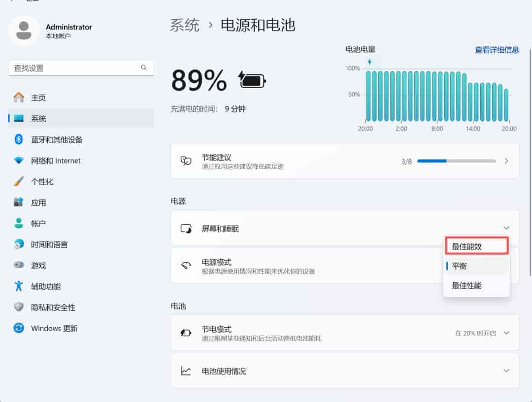Select 平衡 power mode option
Image resolution: width=532 pixels, height=402 pixels.
[x=477, y=266]
